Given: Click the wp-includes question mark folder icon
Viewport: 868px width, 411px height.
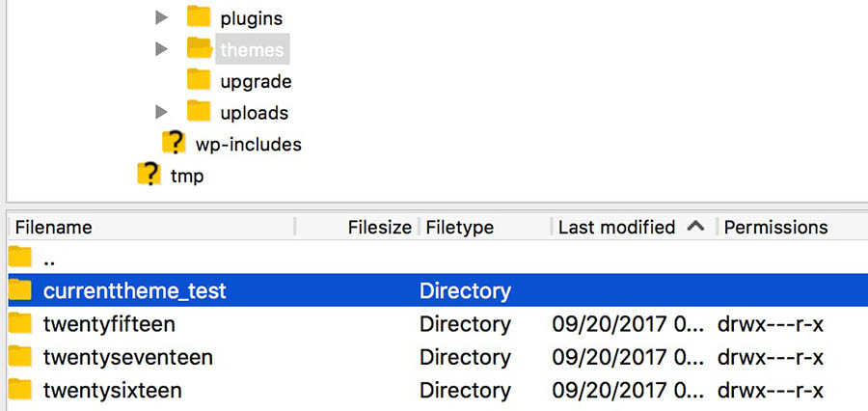Looking at the screenshot, I should [x=174, y=144].
